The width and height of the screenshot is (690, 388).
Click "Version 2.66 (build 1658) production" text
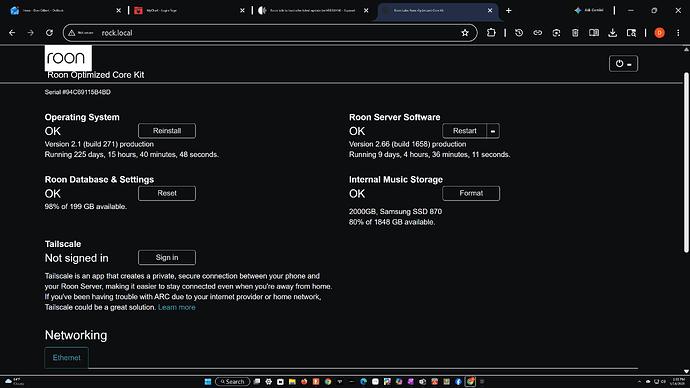point(407,144)
